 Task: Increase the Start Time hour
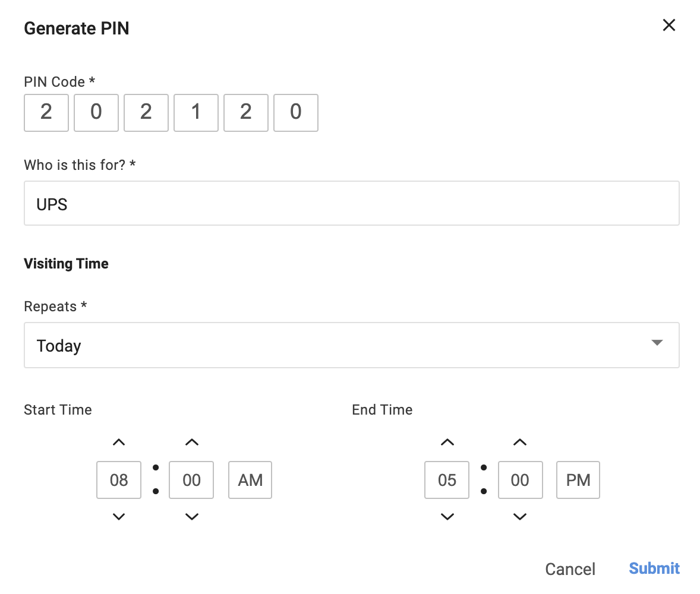pyautogui.click(x=119, y=442)
